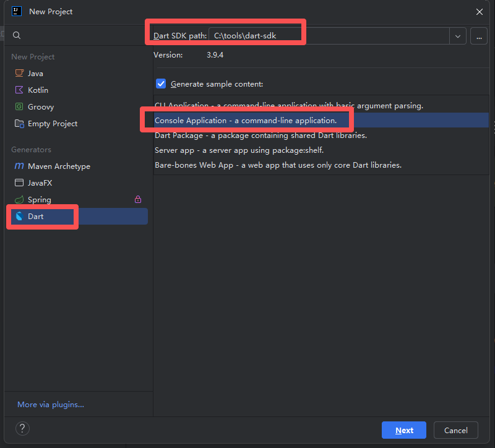Viewport: 495px width, 448px height.
Task: Click the Java coffee cup icon
Action: click(x=19, y=73)
